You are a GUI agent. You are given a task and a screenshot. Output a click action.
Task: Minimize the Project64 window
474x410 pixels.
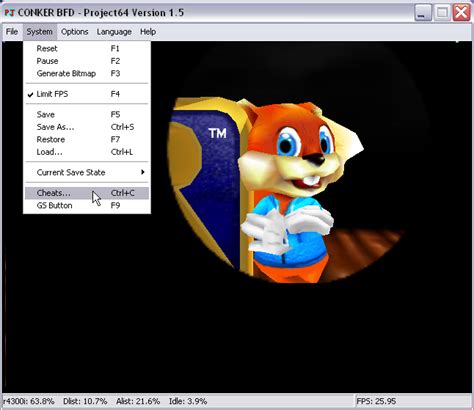423,13
